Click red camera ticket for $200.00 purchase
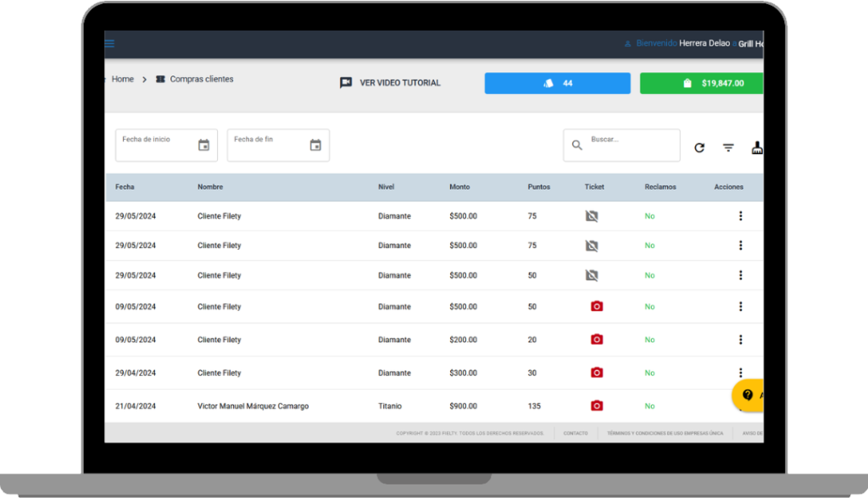 597,340
